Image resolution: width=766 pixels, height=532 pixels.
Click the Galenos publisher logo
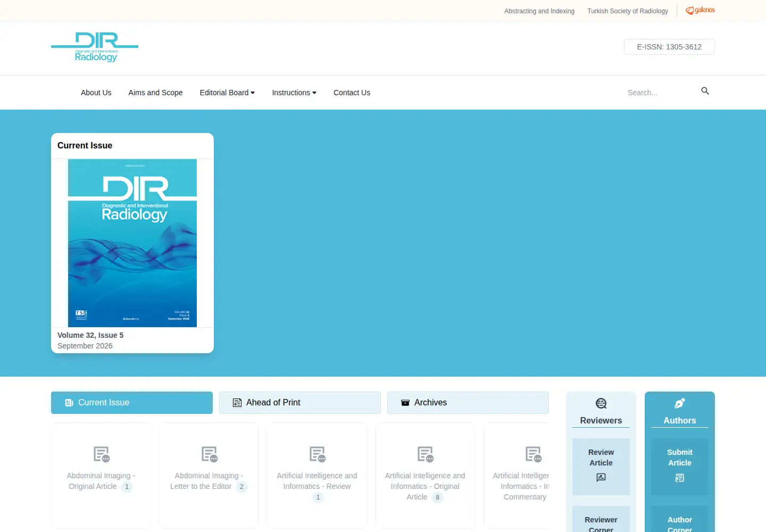coord(700,10)
